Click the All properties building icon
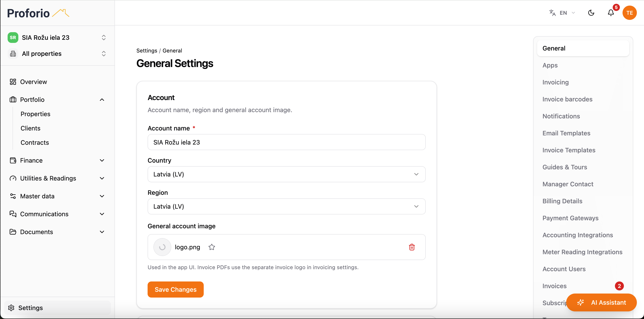The height and width of the screenshot is (319, 644). coord(13,53)
